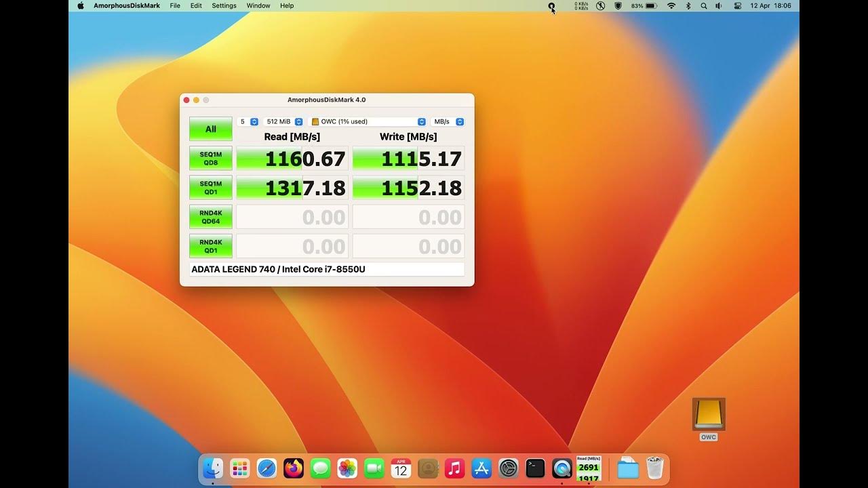868x488 pixels.
Task: Run the RND4K QD64 test
Action: [211, 217]
